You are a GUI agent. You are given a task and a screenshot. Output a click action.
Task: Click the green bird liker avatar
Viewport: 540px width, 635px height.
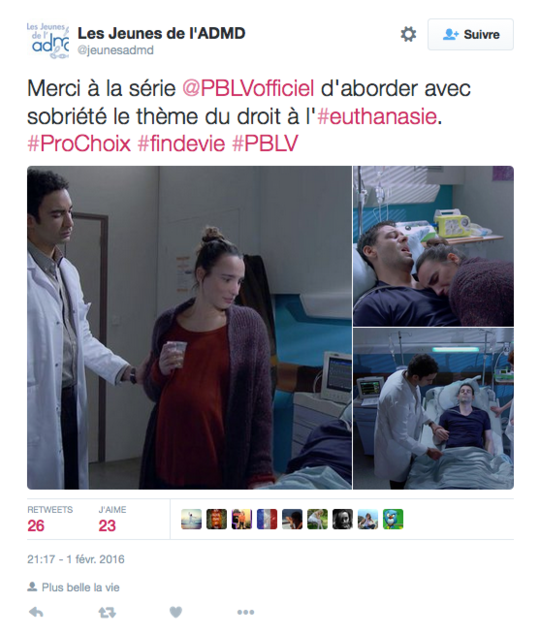(393, 519)
